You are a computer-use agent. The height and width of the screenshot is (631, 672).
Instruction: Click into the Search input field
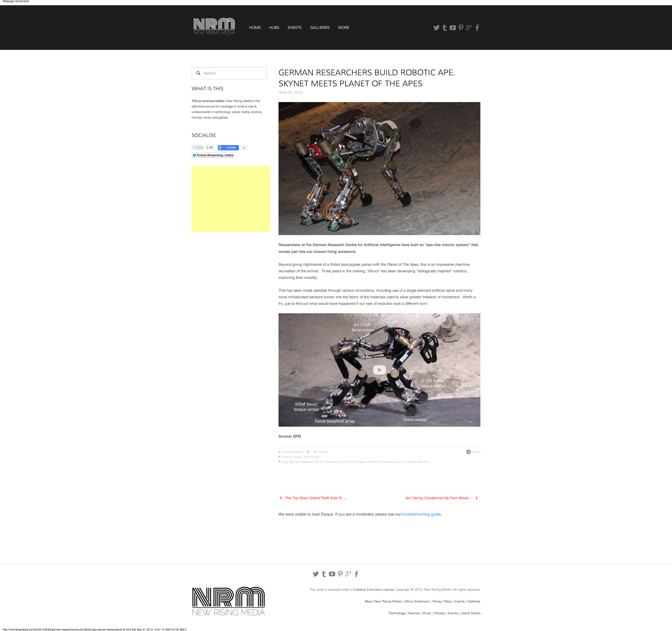tap(229, 73)
